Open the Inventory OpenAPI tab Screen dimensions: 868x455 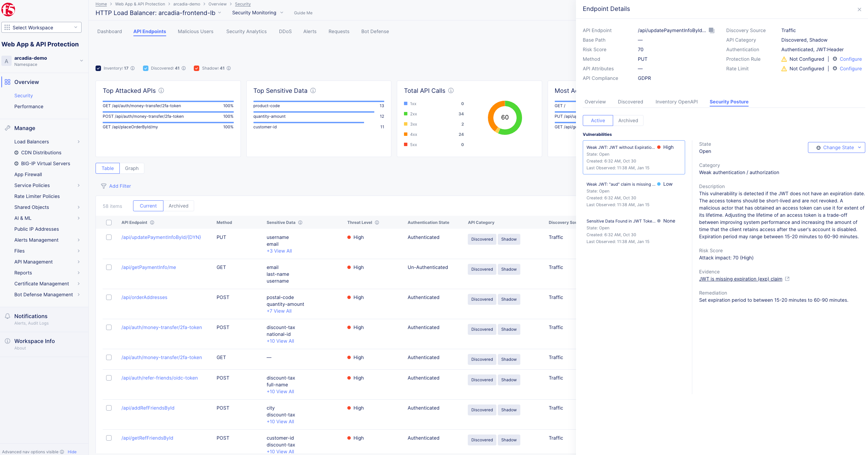[x=676, y=102]
